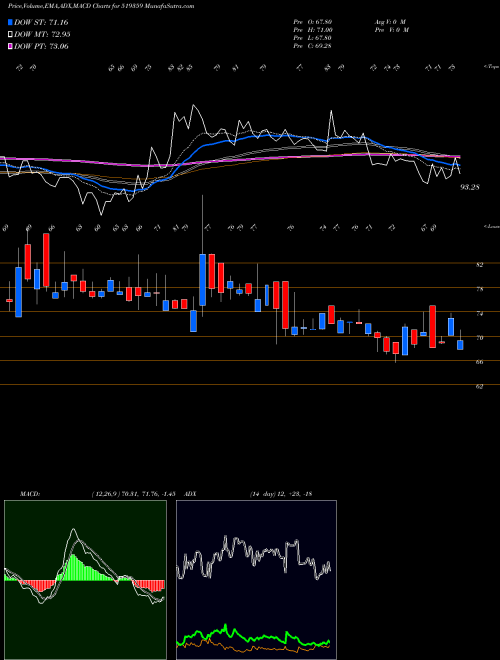The image size is (500, 660).
Task: Click the 62 price axis label
Action: coord(479,386)
